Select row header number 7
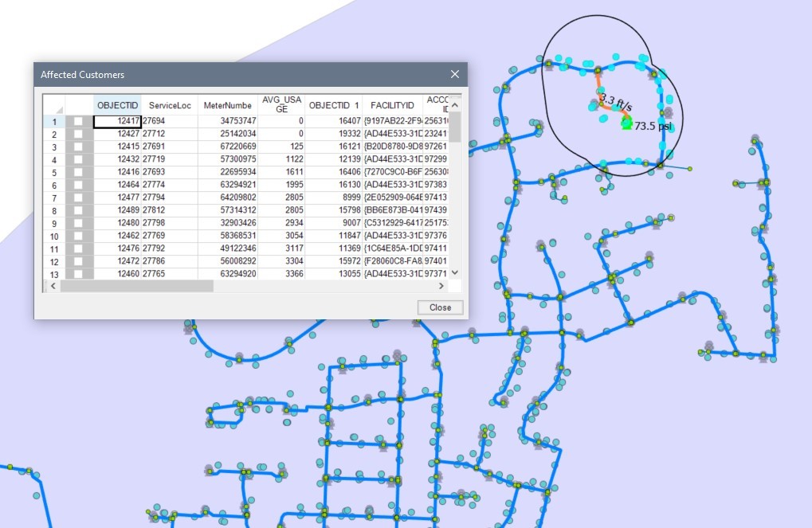Image resolution: width=812 pixels, height=528 pixels. (x=54, y=198)
